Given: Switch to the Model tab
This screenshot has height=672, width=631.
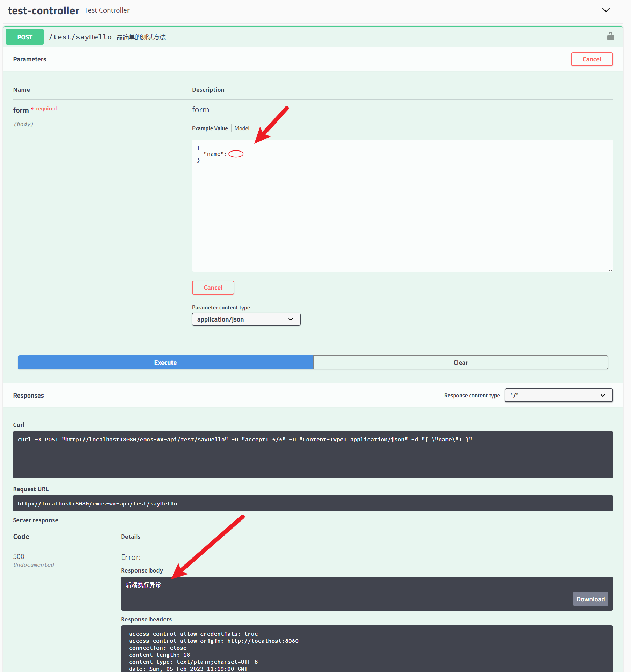Looking at the screenshot, I should (x=242, y=128).
